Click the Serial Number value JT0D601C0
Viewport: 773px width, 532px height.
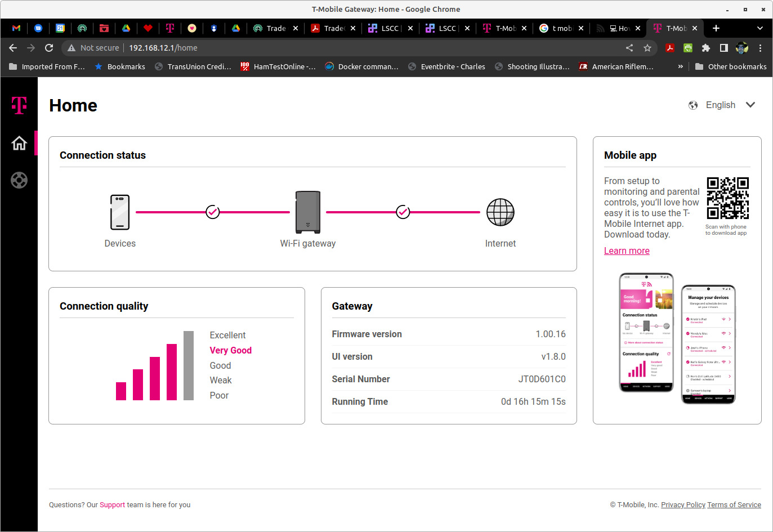point(542,379)
